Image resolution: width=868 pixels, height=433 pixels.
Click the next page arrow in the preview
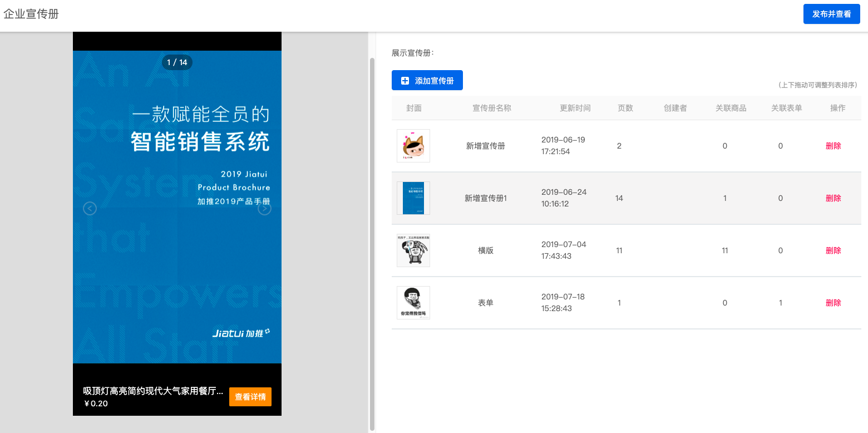265,209
